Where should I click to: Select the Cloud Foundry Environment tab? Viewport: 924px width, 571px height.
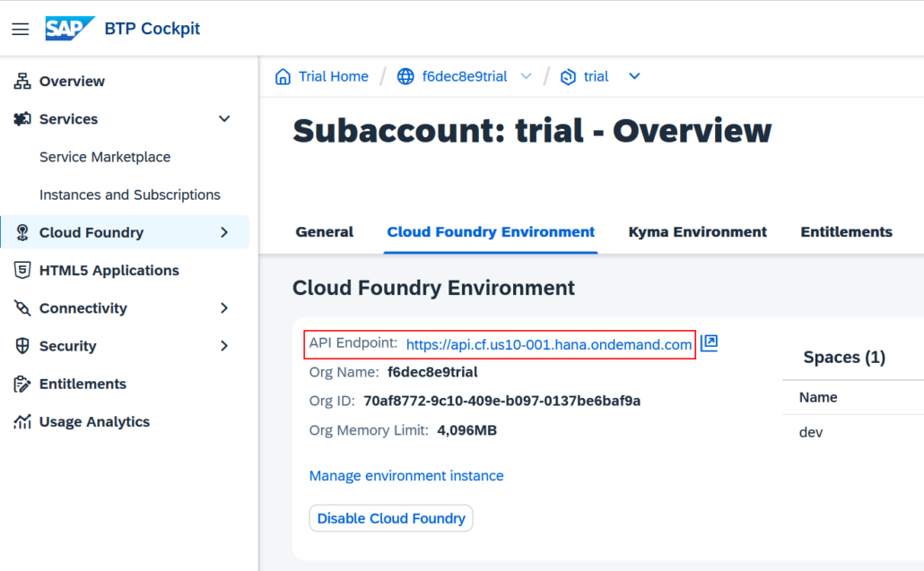point(491,232)
